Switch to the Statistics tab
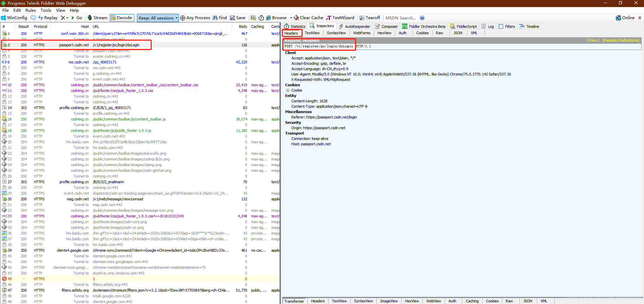 [295, 26]
